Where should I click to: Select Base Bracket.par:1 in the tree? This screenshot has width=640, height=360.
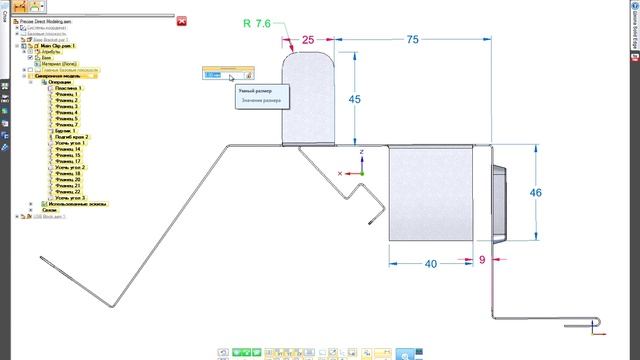(x=51, y=40)
